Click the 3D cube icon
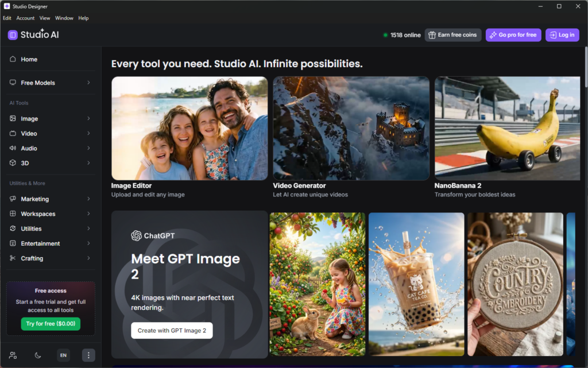 point(13,163)
